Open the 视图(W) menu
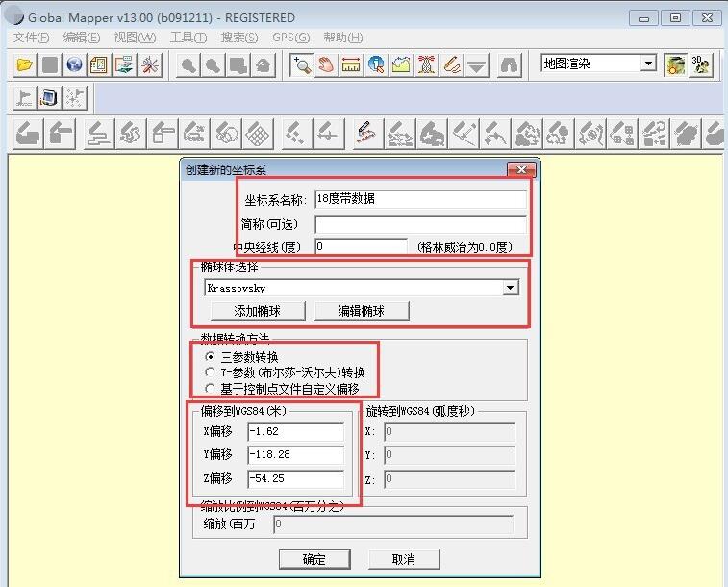This screenshot has width=728, height=587. tap(135, 38)
